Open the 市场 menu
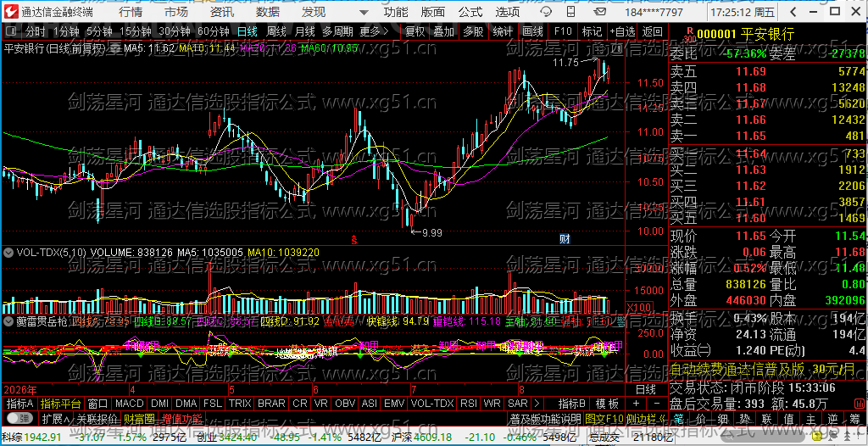 (x=176, y=12)
